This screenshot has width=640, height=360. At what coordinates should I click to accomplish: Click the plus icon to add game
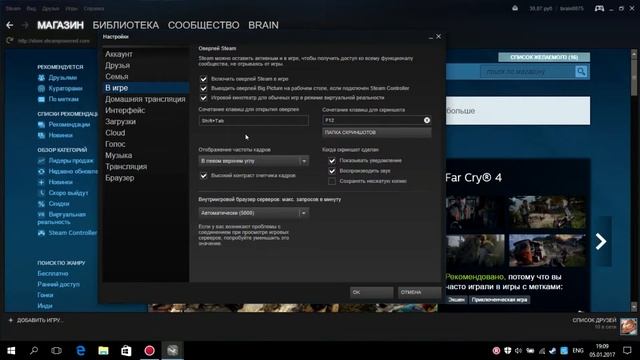coord(11,320)
